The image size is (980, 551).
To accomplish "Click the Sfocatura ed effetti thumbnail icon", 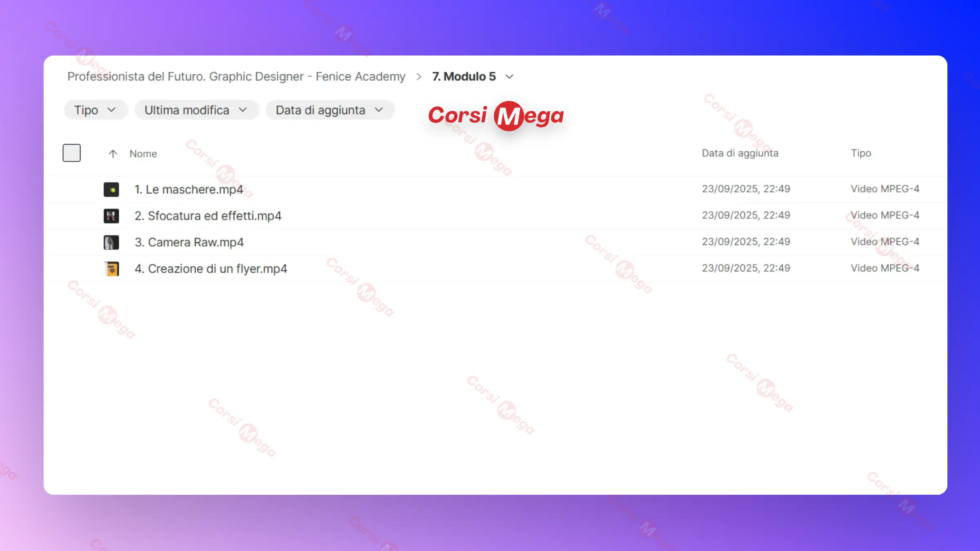I will pos(111,216).
